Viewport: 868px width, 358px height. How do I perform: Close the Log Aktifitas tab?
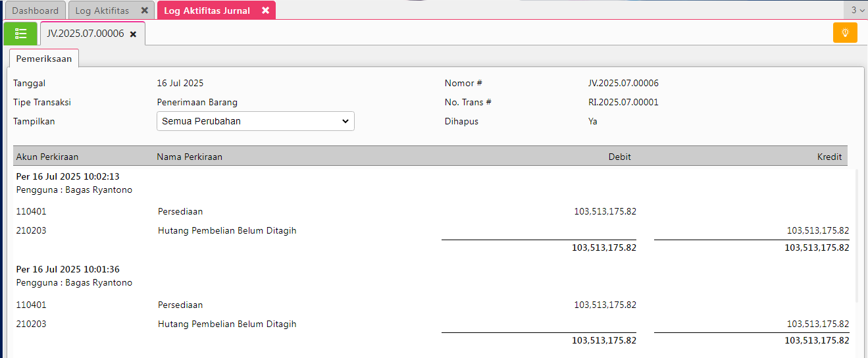click(145, 11)
